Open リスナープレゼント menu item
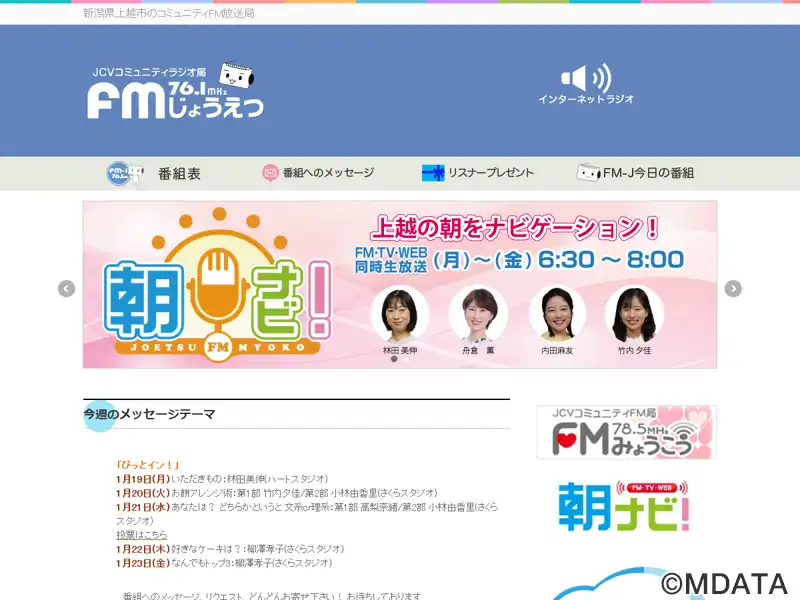The width and height of the screenshot is (800, 600). pyautogui.click(x=491, y=173)
